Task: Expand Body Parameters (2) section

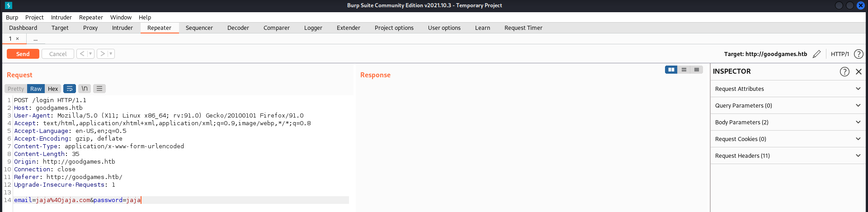Action: [788, 122]
